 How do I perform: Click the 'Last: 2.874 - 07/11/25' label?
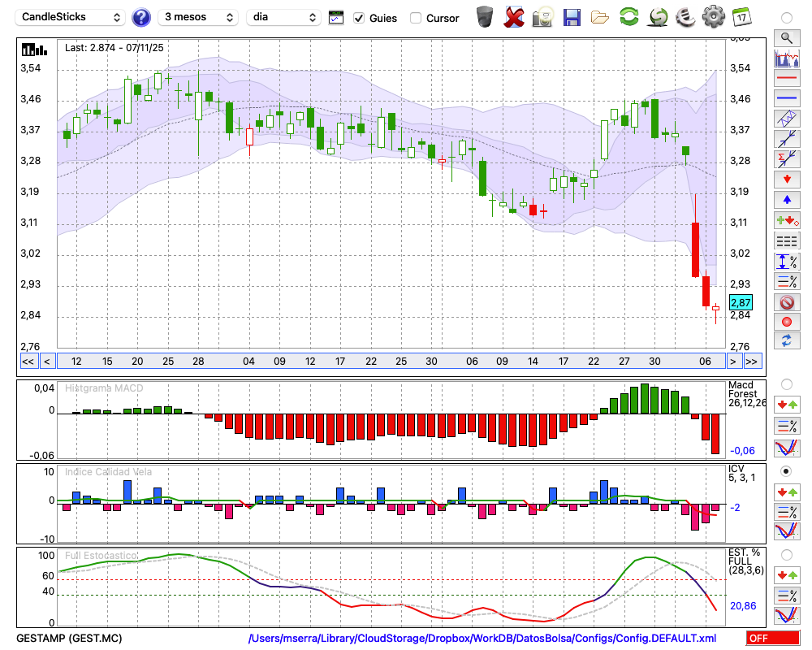click(114, 48)
